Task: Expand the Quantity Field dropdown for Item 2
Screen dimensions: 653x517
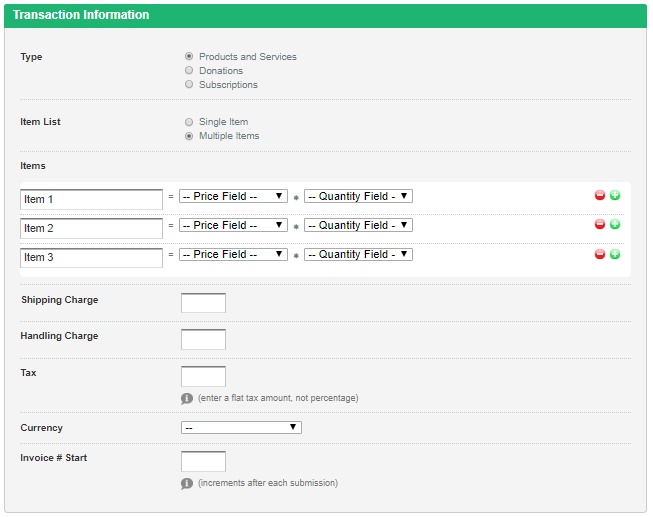Action: pos(358,226)
